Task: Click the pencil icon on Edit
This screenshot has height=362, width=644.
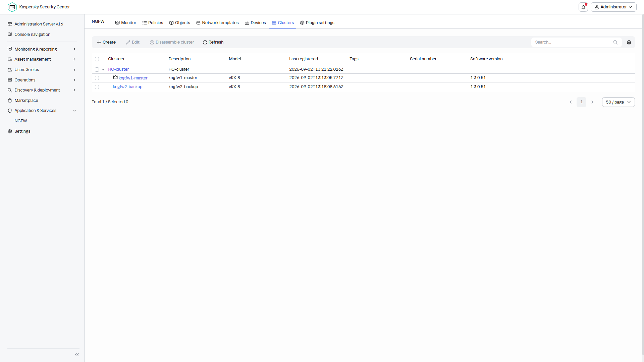Action: coord(128,42)
